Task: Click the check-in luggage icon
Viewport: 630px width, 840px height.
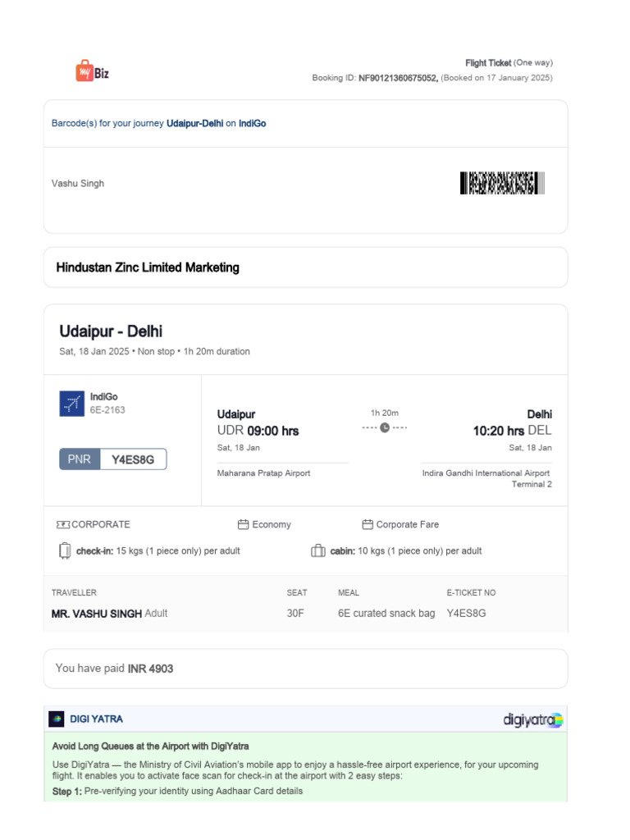Action: pos(65,551)
